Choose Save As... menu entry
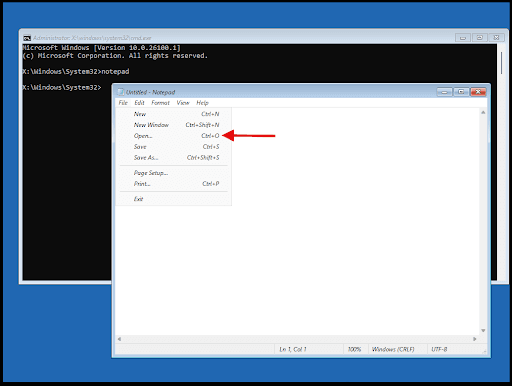512x386 pixels. [x=173, y=158]
